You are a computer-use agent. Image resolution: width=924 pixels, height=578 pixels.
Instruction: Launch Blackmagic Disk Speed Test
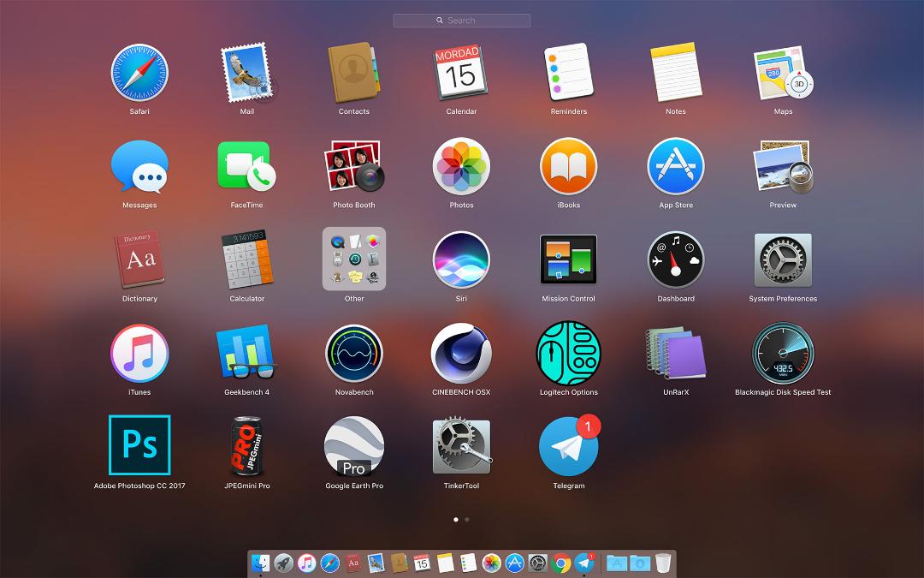[783, 354]
